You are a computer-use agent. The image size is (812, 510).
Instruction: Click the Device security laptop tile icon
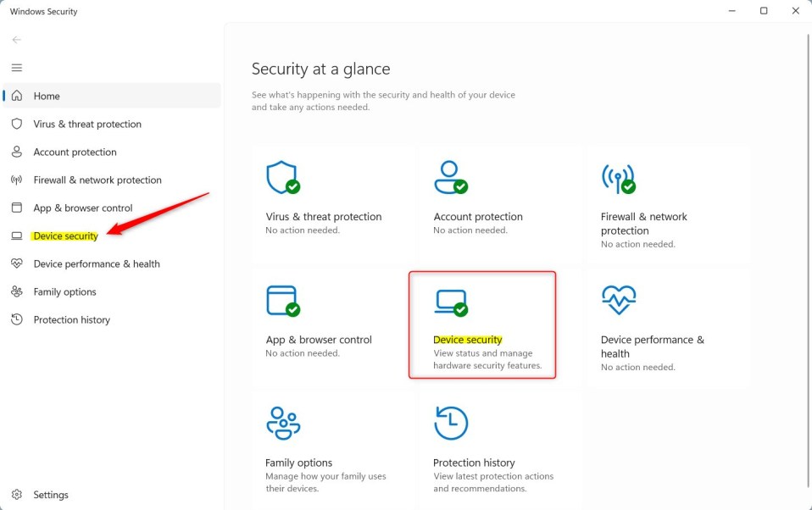click(x=451, y=302)
